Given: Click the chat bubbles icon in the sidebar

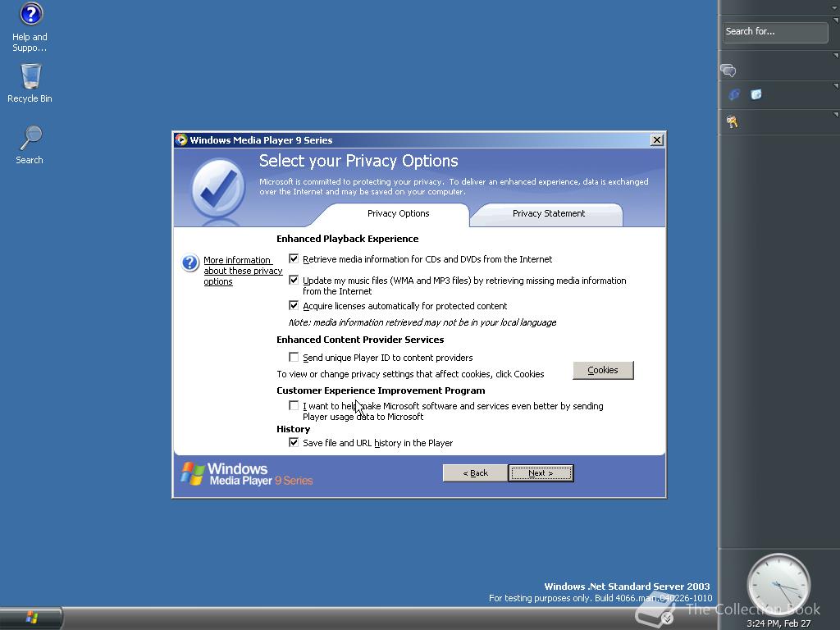Looking at the screenshot, I should (x=728, y=71).
